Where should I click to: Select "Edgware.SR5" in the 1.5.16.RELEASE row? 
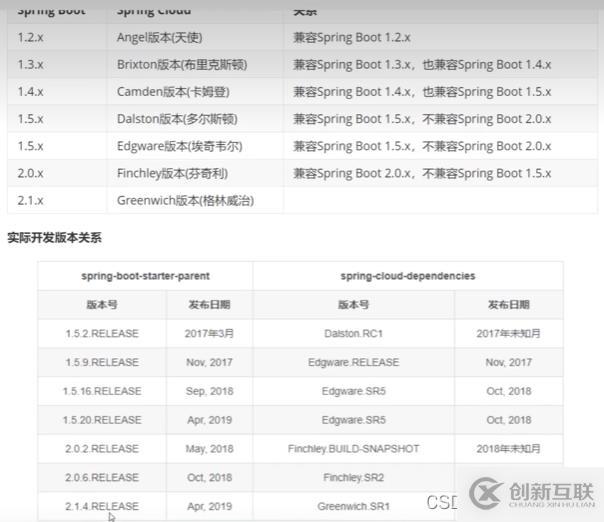click(353, 391)
